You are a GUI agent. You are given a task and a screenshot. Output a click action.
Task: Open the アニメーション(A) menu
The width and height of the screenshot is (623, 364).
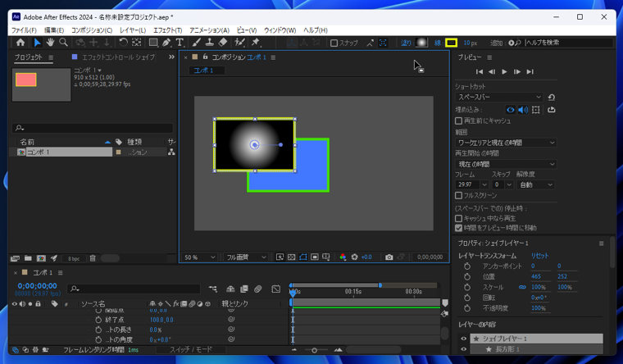point(209,30)
